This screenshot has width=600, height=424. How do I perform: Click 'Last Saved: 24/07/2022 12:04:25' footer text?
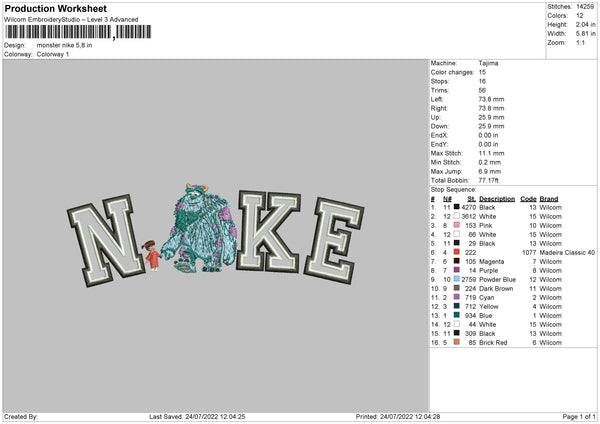click(197, 416)
